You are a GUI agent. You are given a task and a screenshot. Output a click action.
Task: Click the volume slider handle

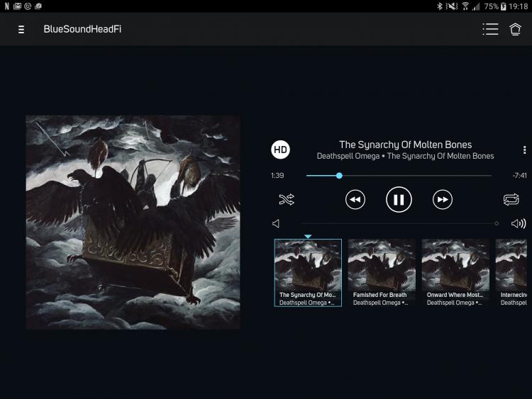[497, 223]
